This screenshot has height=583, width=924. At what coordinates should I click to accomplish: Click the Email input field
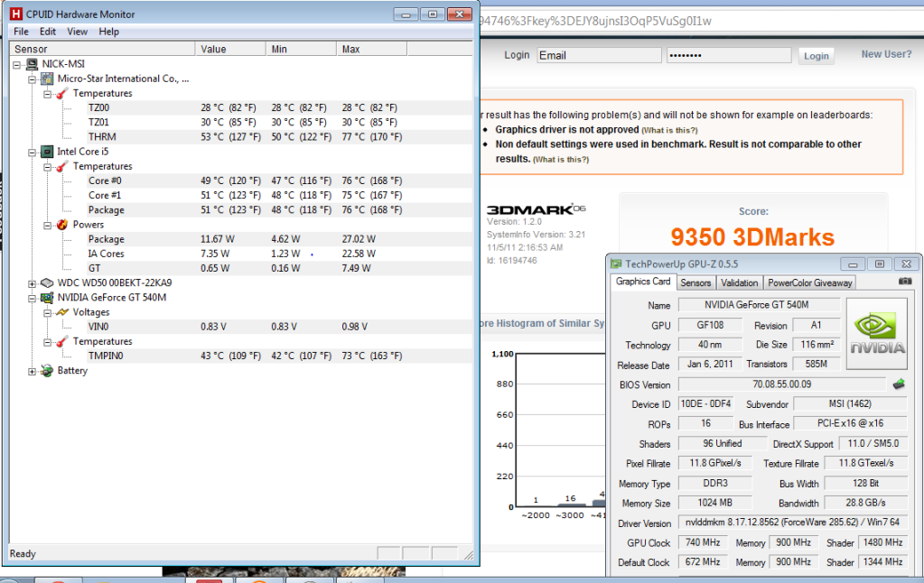coord(598,55)
